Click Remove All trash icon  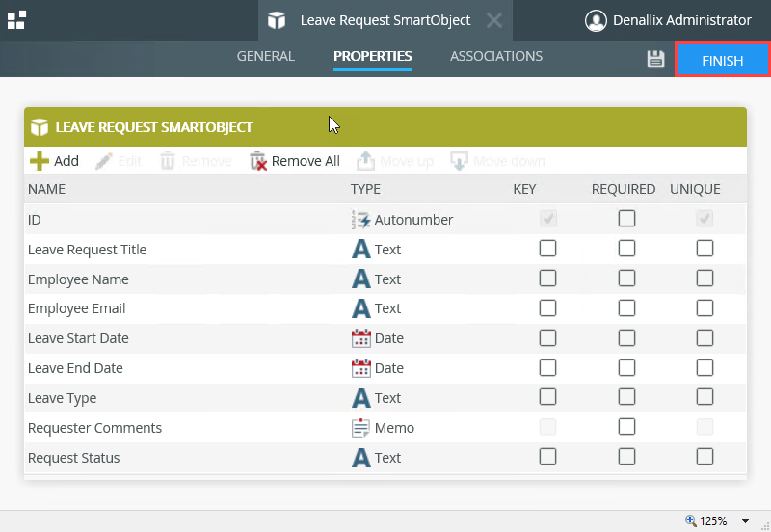258,161
